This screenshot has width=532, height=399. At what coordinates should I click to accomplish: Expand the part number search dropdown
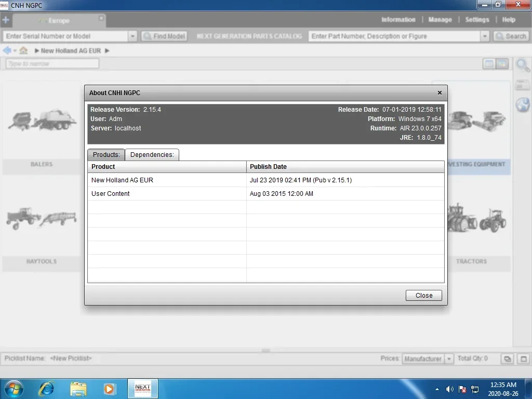point(485,36)
